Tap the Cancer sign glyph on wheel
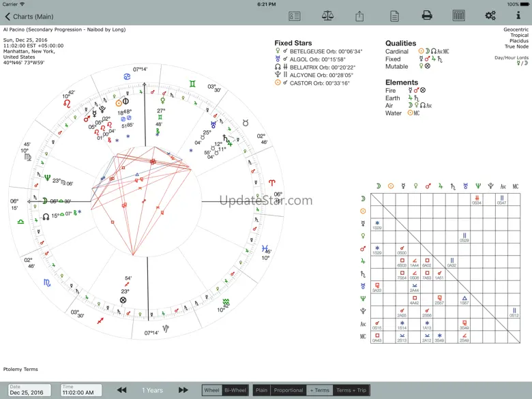 click(x=128, y=76)
